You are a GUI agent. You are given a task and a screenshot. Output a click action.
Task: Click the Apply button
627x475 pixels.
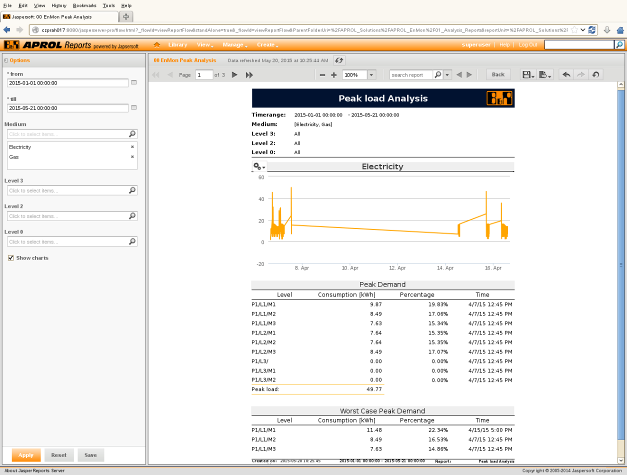(26, 455)
